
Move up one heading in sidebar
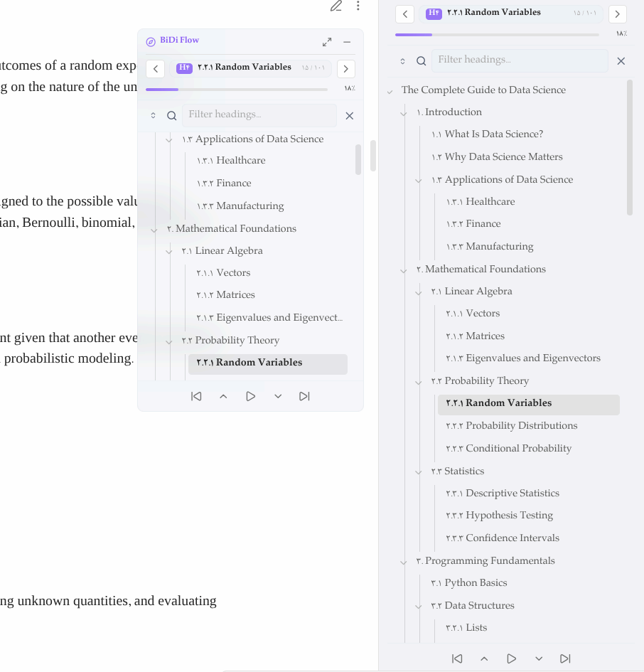484,658
